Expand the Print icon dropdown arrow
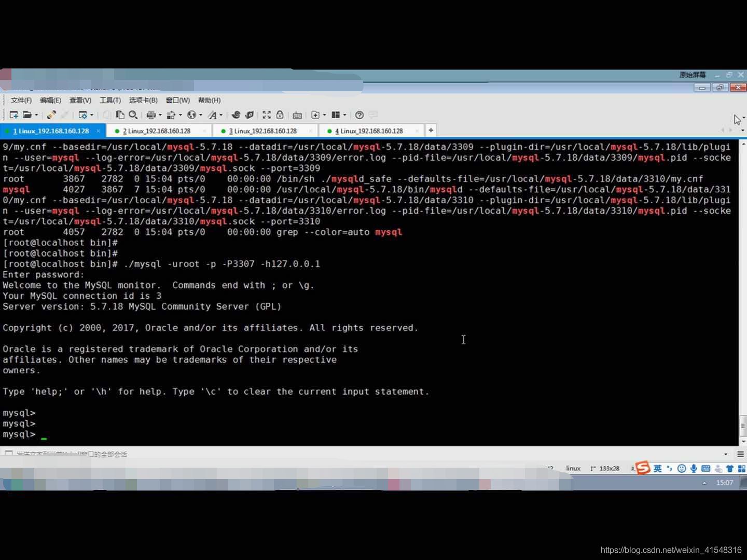 point(160,115)
